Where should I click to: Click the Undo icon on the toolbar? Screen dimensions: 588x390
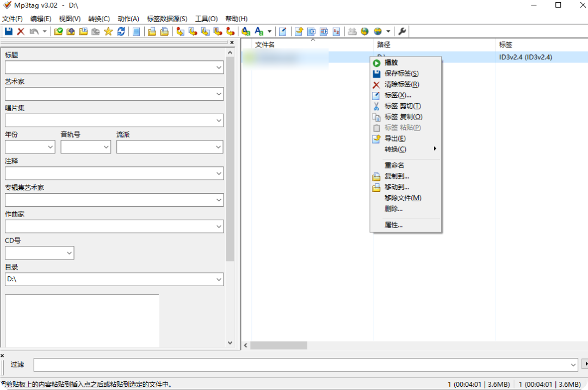click(34, 31)
